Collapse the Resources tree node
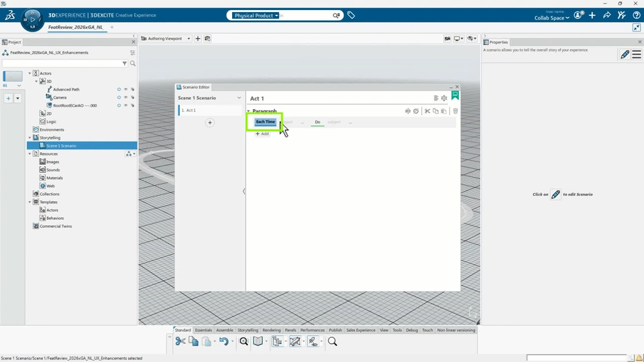The height and width of the screenshot is (362, 644). click(30, 154)
